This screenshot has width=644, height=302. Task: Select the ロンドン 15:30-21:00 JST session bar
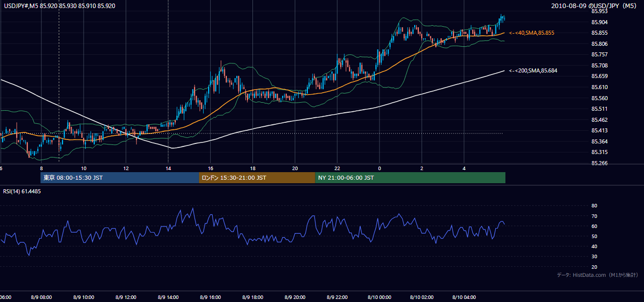257,178
